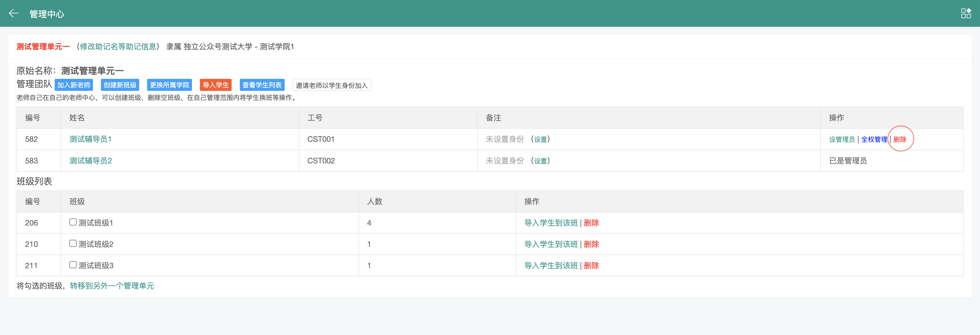Open teacher 测试辅导员2
Image resolution: width=980 pixels, height=335 pixels.
[x=91, y=161]
